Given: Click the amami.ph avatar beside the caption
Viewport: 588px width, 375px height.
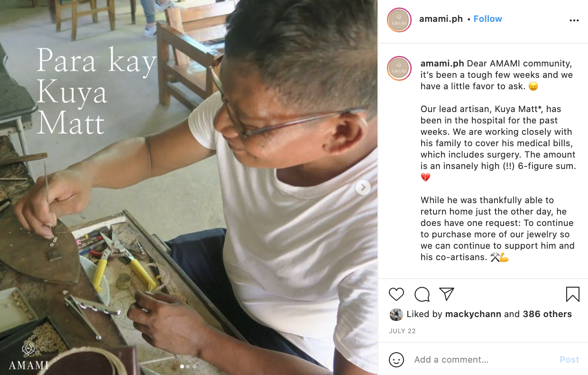Looking at the screenshot, I should [399, 68].
